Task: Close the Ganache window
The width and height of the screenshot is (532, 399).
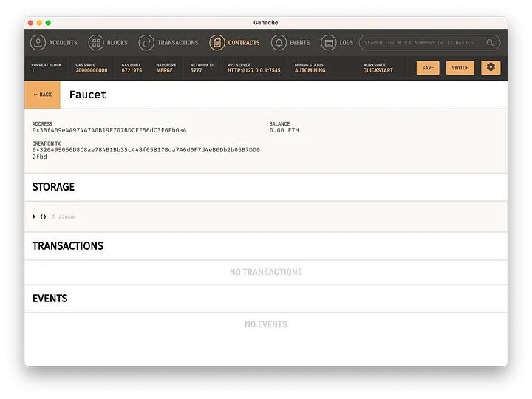Action: click(31, 23)
